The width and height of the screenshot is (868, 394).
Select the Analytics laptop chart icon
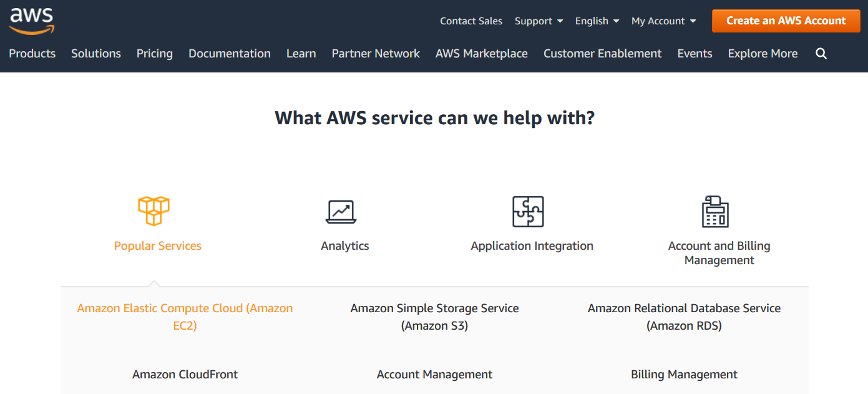[x=341, y=212]
